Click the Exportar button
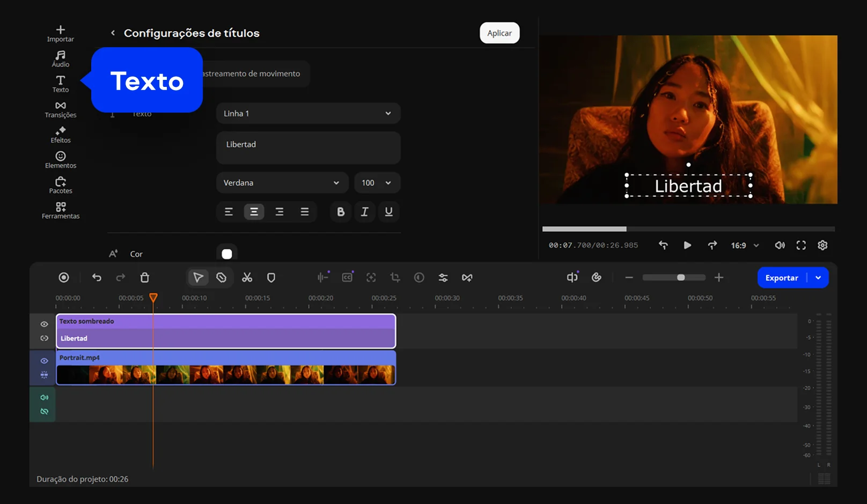Viewport: 867px width, 504px height. pyautogui.click(x=782, y=278)
